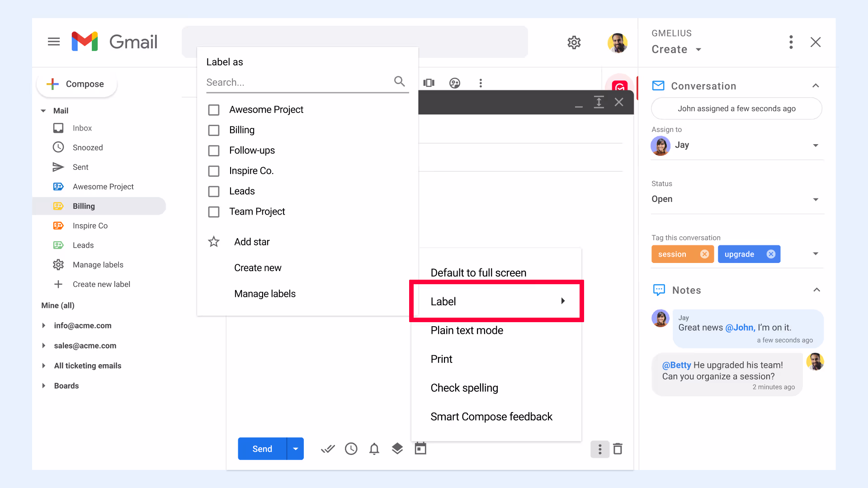The image size is (868, 488).
Task: Open settings gear icon
Action: tap(574, 42)
